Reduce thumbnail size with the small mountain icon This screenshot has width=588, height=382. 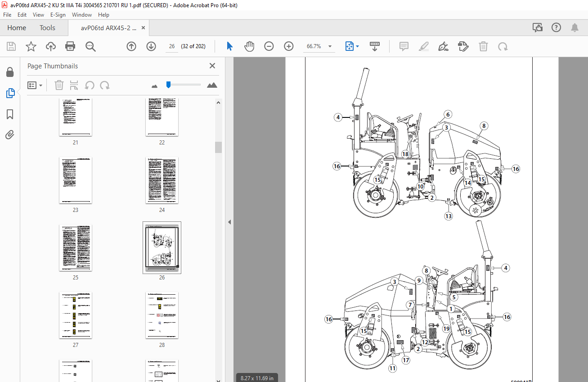pos(155,85)
